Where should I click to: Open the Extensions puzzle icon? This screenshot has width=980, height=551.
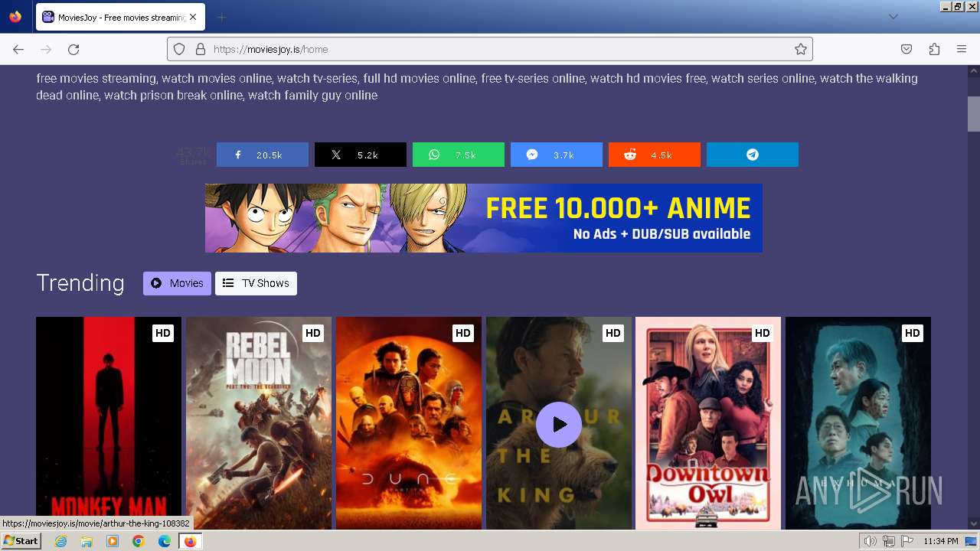coord(934,49)
